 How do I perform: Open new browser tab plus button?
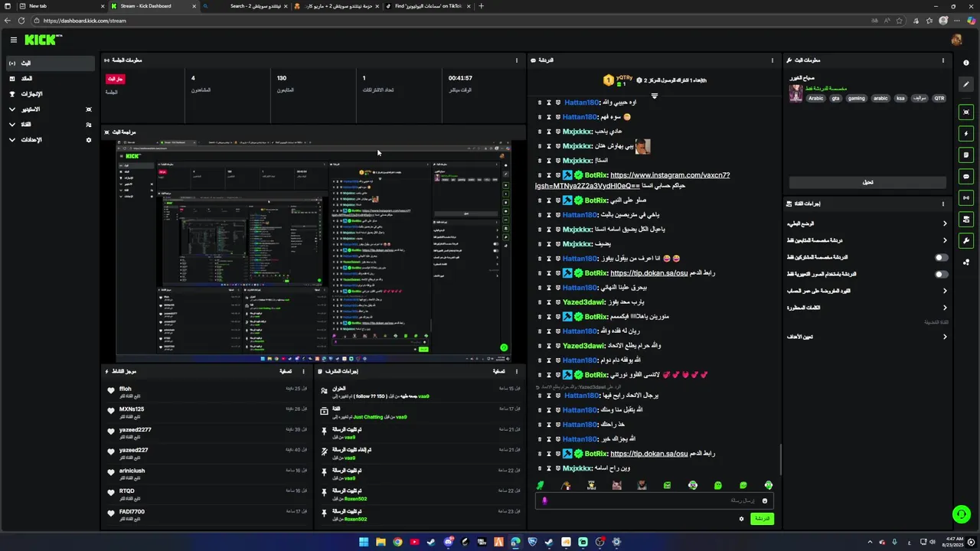[x=481, y=6]
